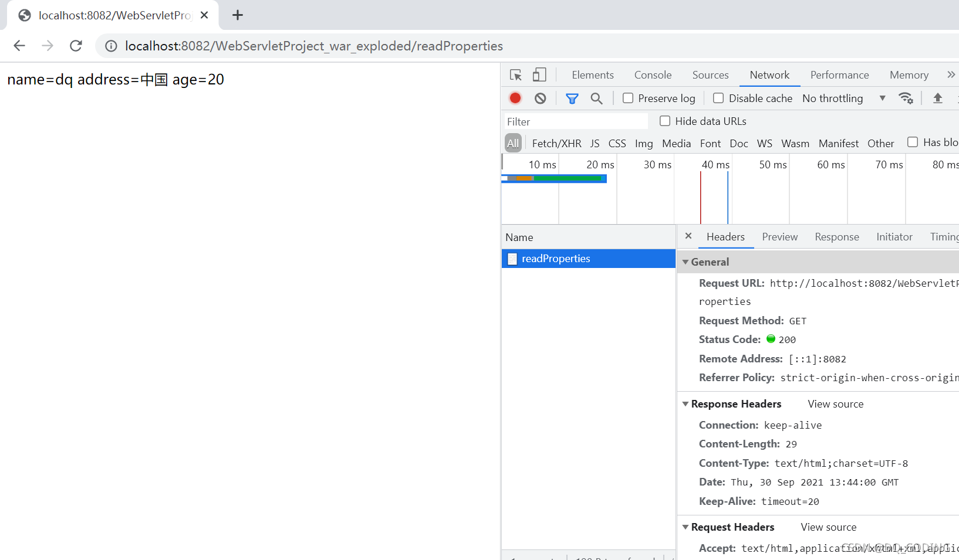Toggle the network filter funnel icon
Image resolution: width=959 pixels, height=560 pixels.
[x=572, y=99]
